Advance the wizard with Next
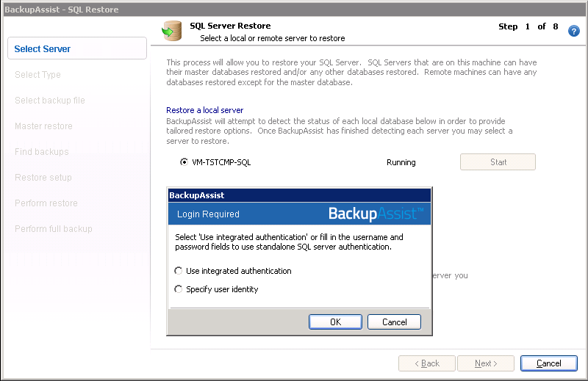Viewport: 588px width, 381px height. 486,363
